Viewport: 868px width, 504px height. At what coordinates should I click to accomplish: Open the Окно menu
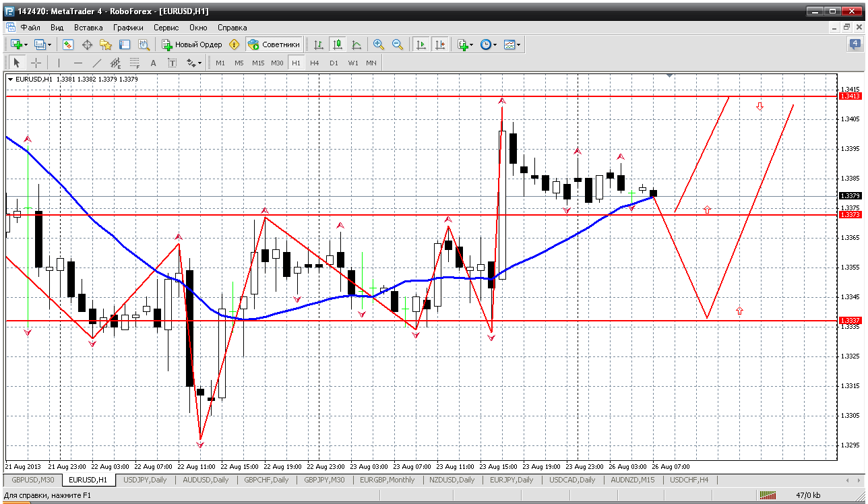[198, 28]
